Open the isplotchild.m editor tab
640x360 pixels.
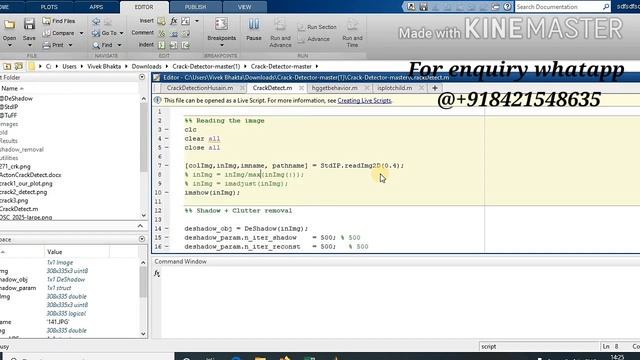tap(395, 88)
